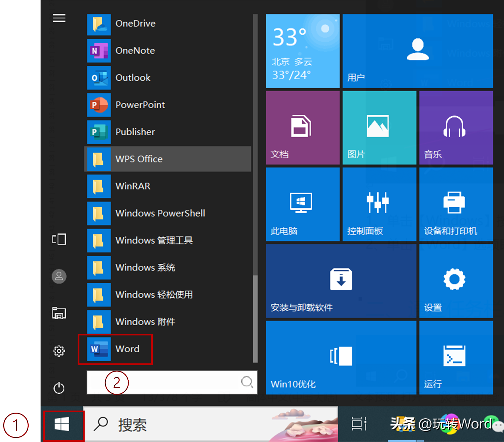Open the 音乐 tile
Image resolution: width=504 pixels, height=442 pixels.
(456, 128)
